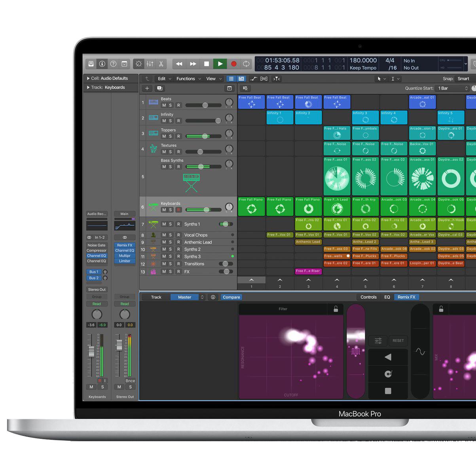This screenshot has width=476, height=465.
Task: Click the FX track icon
Action: [153, 271]
